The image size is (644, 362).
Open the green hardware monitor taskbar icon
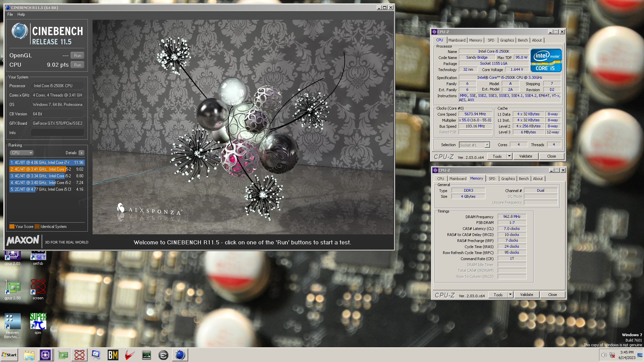pos(147,355)
